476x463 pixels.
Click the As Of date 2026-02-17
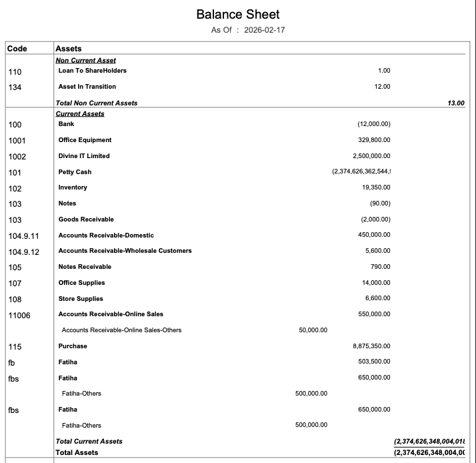coord(265,30)
